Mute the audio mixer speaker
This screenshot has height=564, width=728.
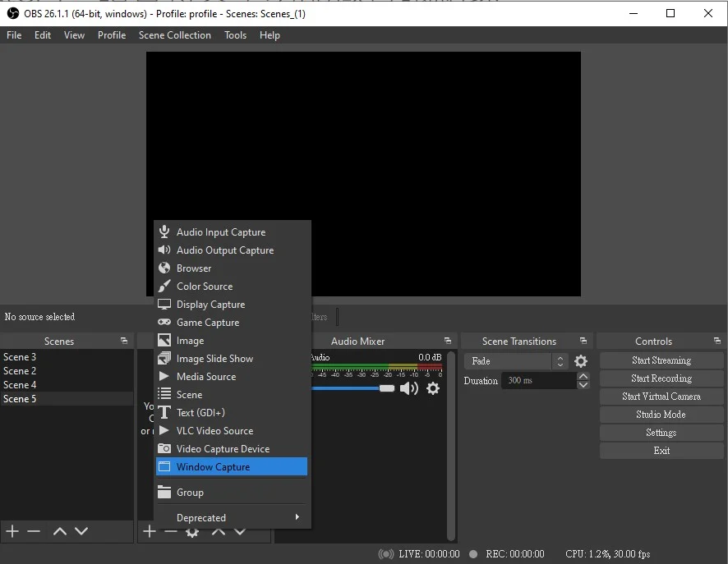(409, 388)
